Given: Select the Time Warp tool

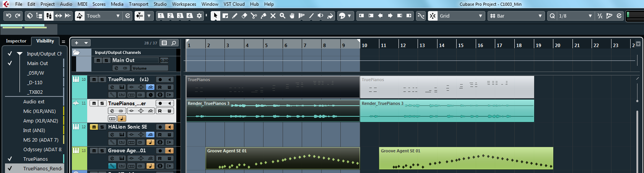Looking at the screenshot, I should (x=301, y=16).
